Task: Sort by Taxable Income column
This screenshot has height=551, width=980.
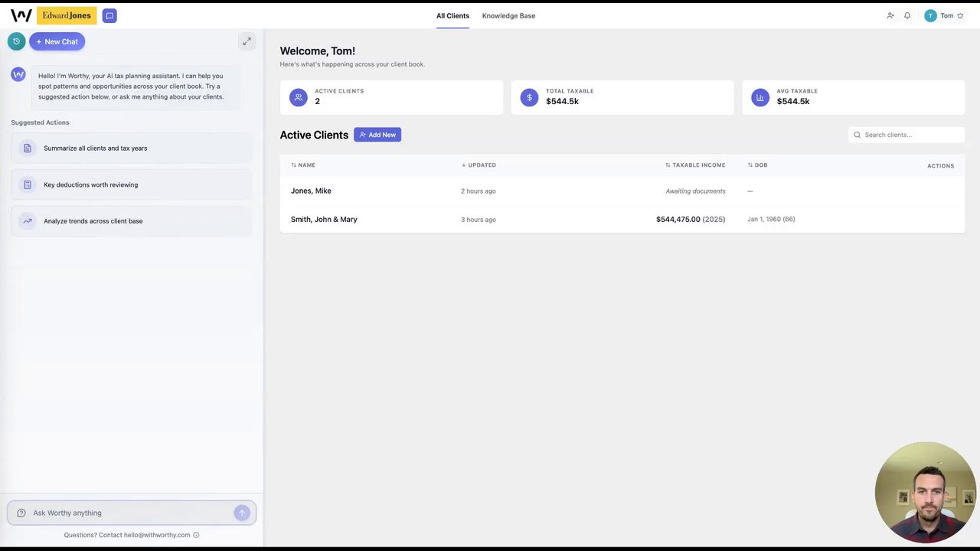Action: [x=695, y=165]
